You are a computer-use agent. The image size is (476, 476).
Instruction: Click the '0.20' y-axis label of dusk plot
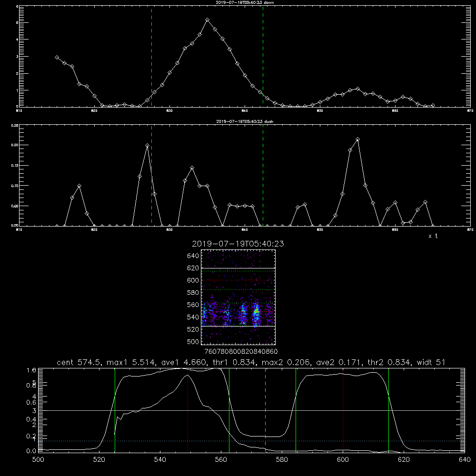pyautogui.click(x=15, y=145)
